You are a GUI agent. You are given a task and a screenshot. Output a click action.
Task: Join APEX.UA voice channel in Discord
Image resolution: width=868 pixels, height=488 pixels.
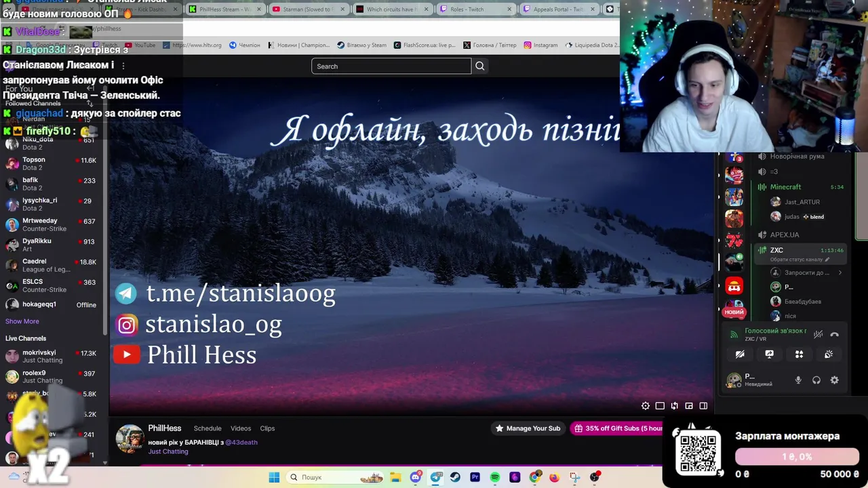[x=800, y=235]
